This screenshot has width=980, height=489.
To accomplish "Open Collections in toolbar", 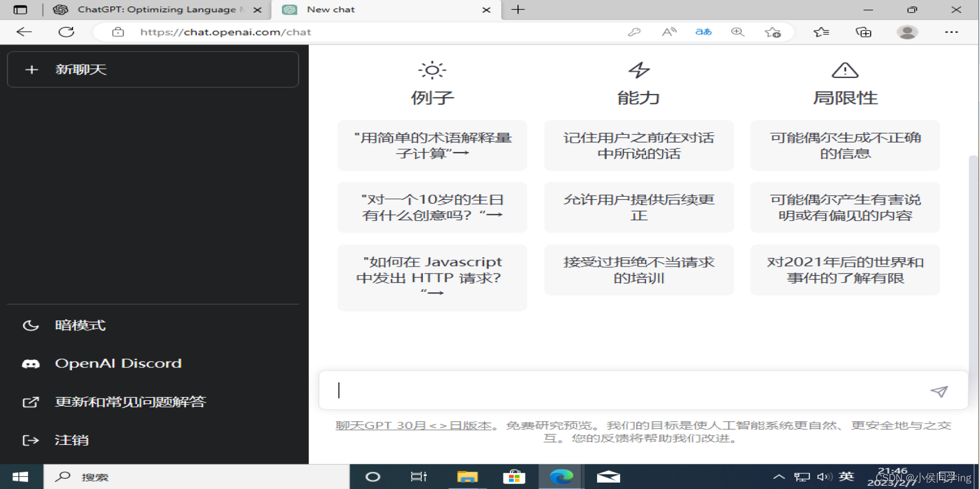I will pos(863,32).
